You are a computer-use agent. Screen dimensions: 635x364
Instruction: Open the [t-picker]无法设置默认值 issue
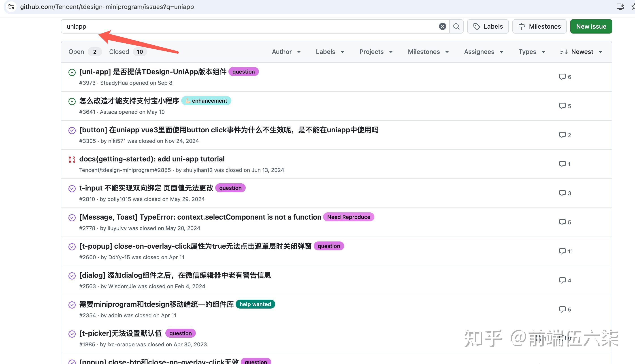pyautogui.click(x=121, y=333)
